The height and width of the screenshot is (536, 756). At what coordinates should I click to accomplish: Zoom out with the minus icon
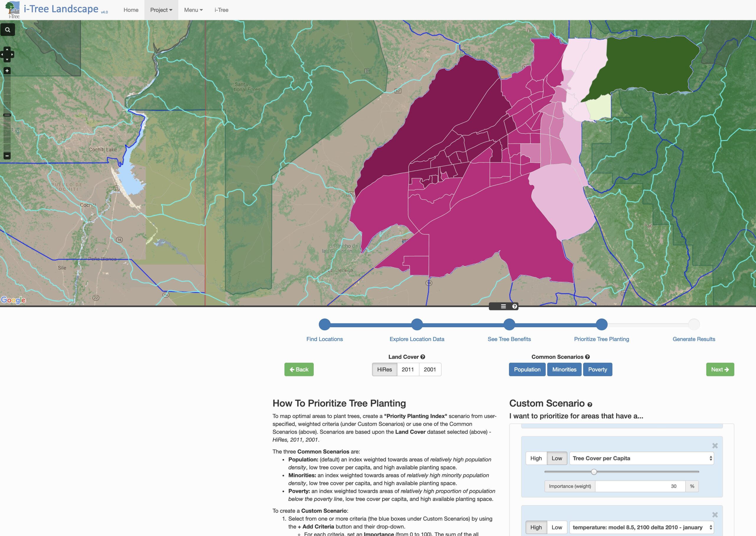[x=7, y=155]
